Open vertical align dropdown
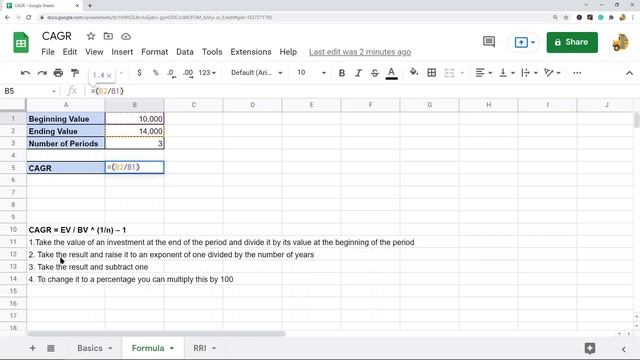 tap(507, 73)
